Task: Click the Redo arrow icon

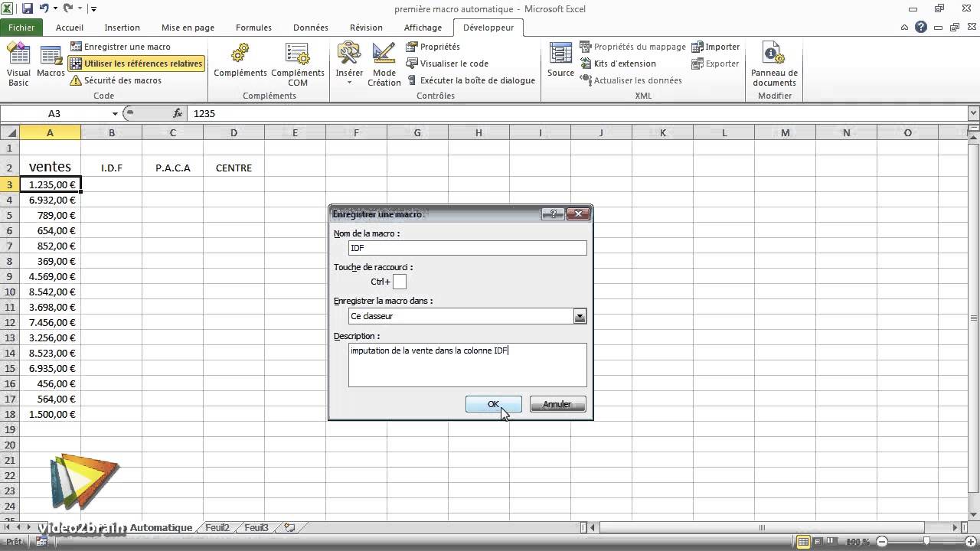Action: [68, 8]
